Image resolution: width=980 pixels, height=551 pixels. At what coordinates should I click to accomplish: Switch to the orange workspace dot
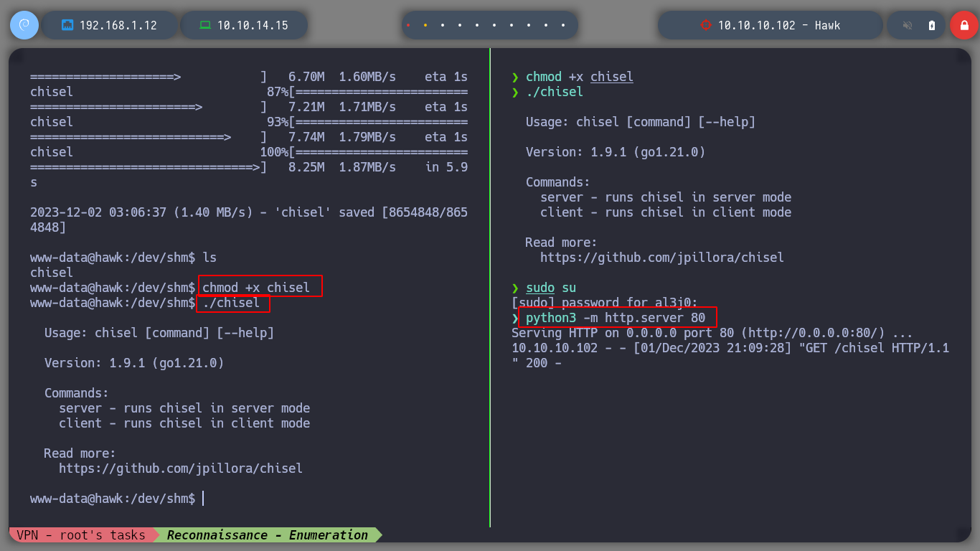(425, 25)
